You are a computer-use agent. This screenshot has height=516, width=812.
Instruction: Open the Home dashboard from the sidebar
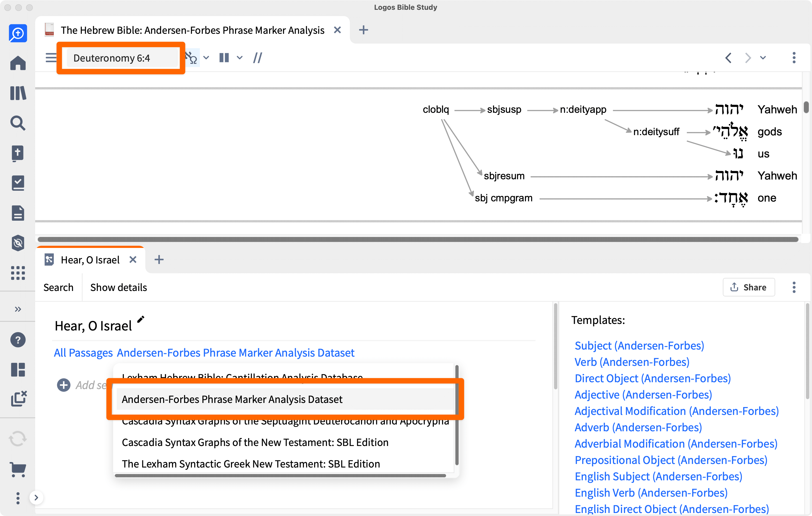18,63
